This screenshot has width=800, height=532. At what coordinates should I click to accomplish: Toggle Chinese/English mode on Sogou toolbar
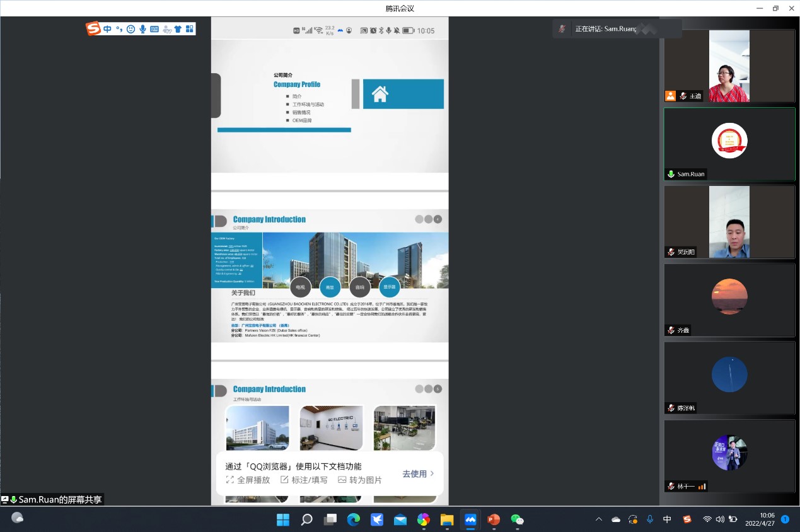(108, 29)
